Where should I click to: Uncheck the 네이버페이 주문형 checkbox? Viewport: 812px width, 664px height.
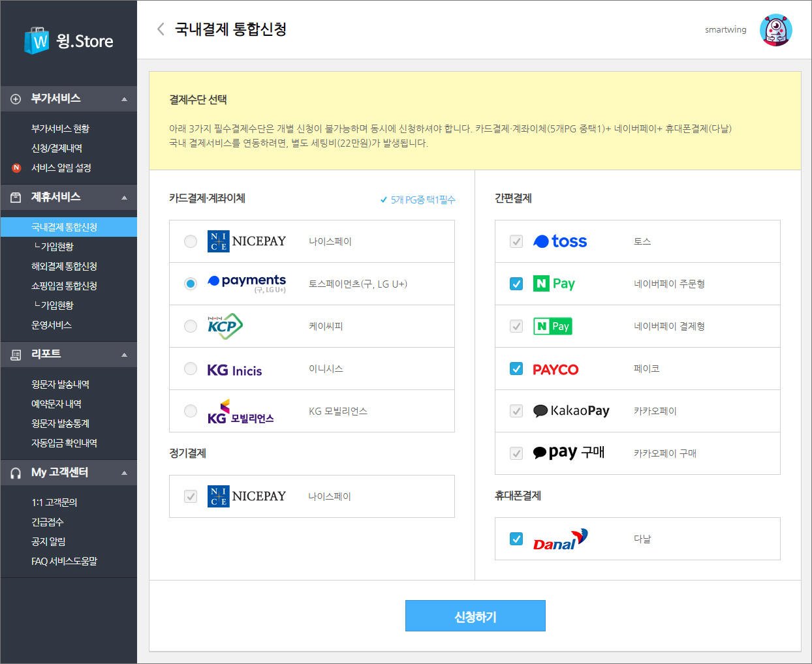(x=516, y=284)
